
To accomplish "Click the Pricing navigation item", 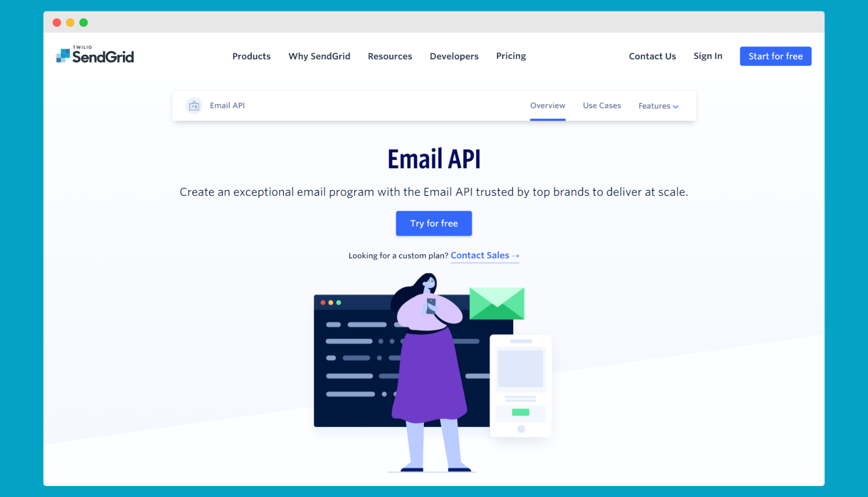I will pyautogui.click(x=510, y=56).
